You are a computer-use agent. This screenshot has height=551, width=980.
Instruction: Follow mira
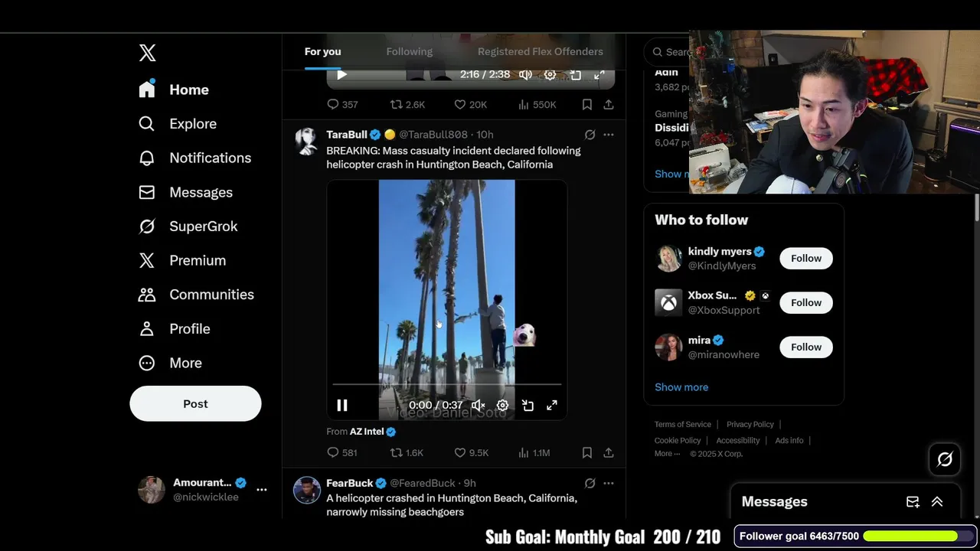point(806,347)
